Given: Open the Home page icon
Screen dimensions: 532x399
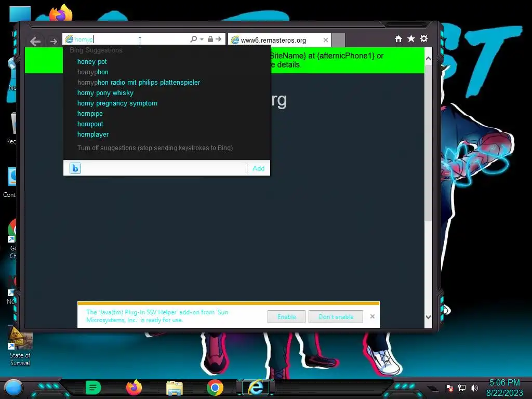Looking at the screenshot, I should pyautogui.click(x=398, y=39).
